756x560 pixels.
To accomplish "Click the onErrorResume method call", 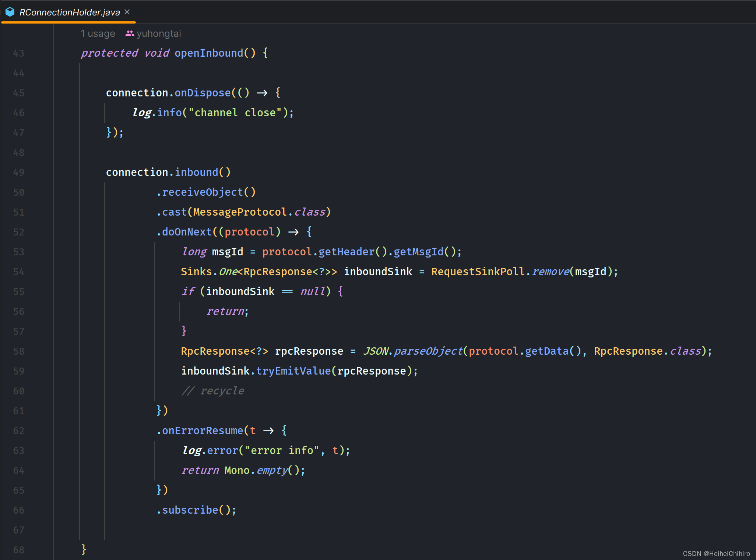I will click(x=203, y=430).
